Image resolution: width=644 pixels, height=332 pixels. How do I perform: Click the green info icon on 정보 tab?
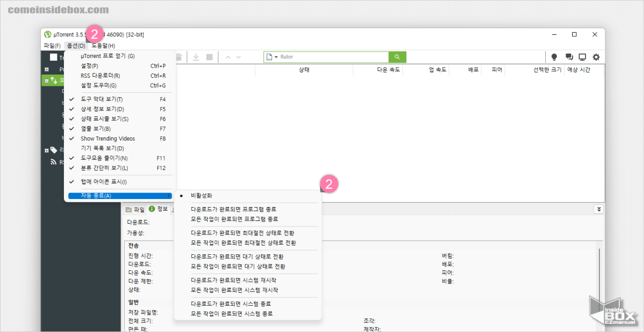coord(152,209)
